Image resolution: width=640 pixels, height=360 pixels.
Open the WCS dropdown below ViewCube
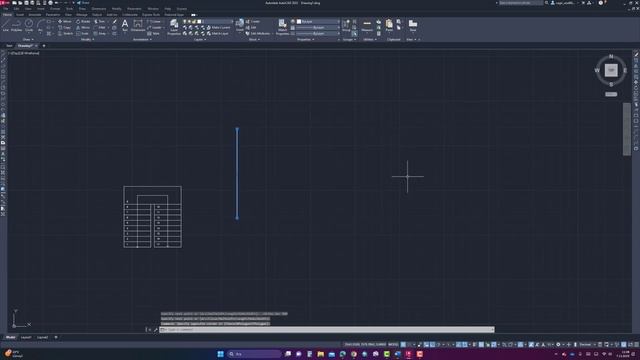tap(611, 94)
